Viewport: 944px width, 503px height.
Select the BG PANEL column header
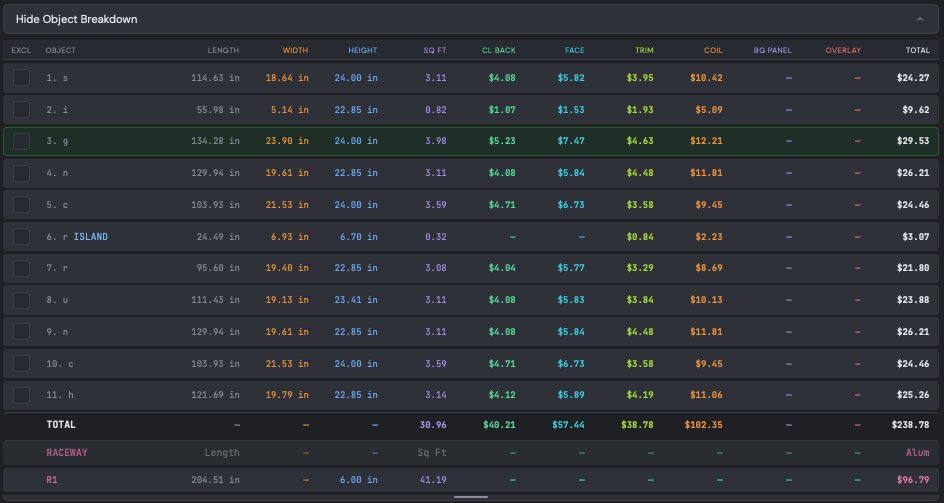(x=772, y=50)
